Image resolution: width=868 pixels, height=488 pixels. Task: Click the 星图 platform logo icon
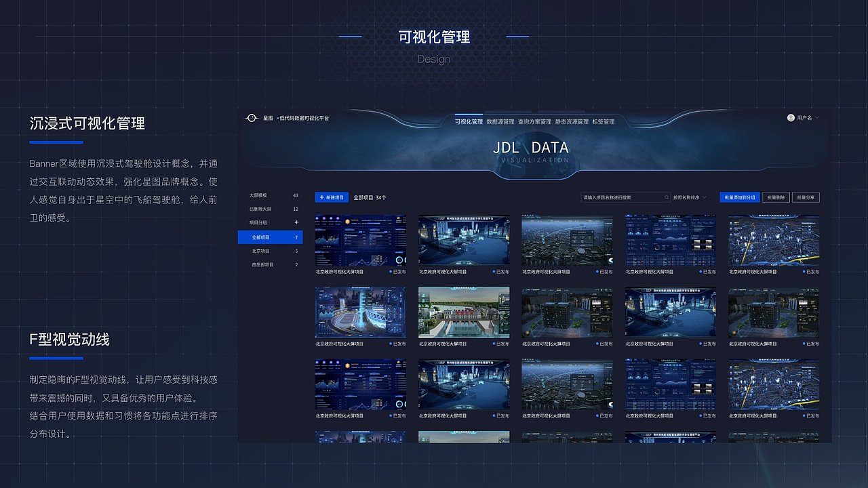[252, 117]
